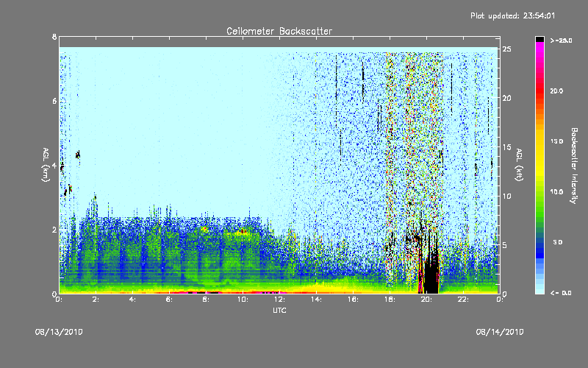This screenshot has height=368, width=588.
Task: Click the right 'AGL (kft)' axis label
Action: click(520, 165)
